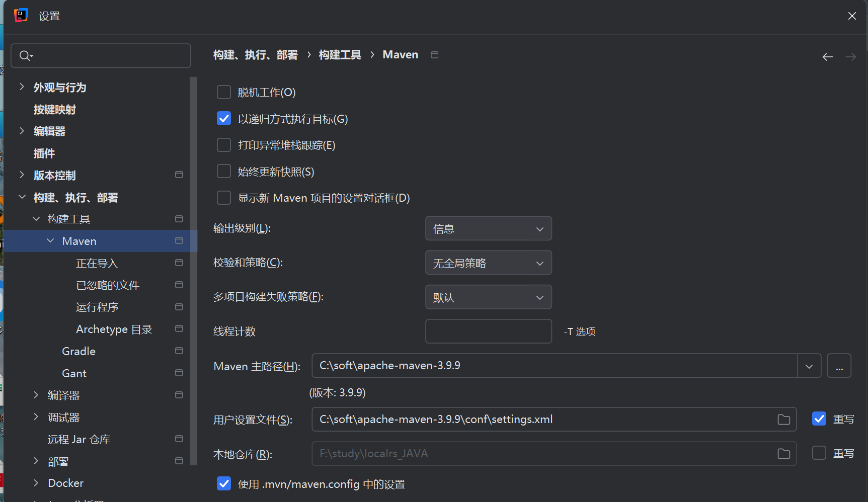Click the IntelliJ IDEA logo in title bar
868x502 pixels.
(x=21, y=16)
